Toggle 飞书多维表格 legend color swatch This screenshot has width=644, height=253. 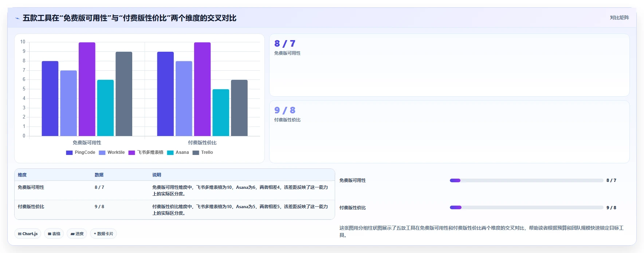pyautogui.click(x=131, y=153)
